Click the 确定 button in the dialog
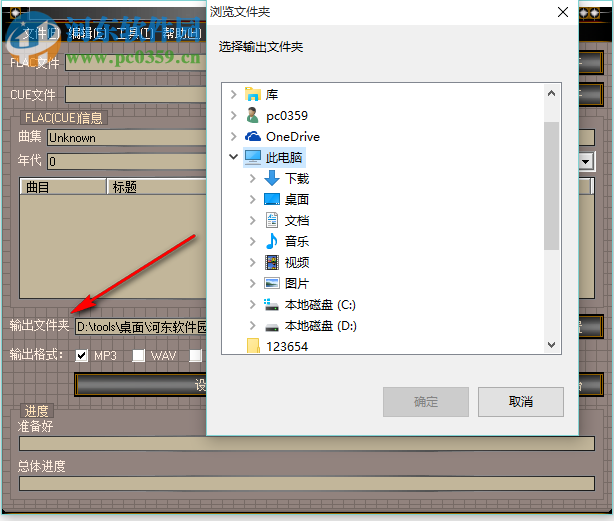 (x=426, y=402)
